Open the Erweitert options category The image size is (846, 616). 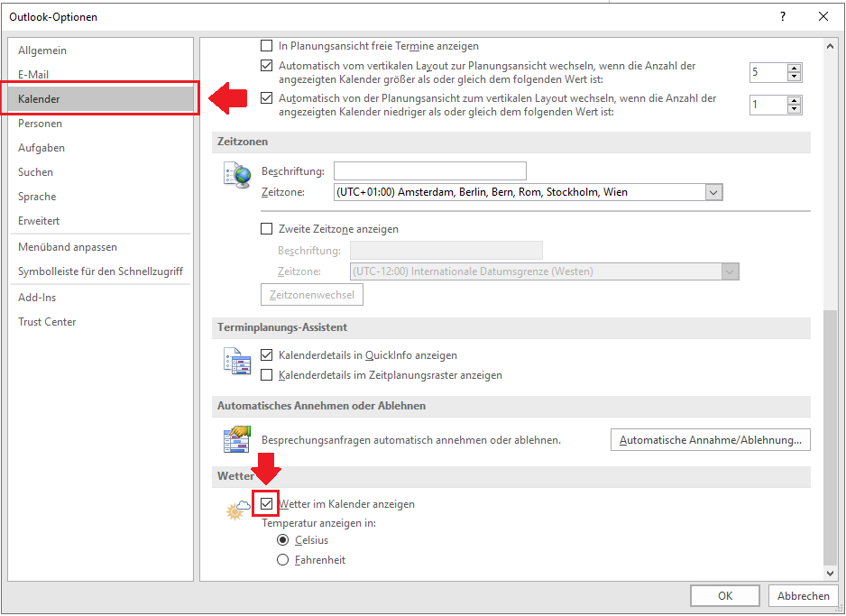point(101,221)
